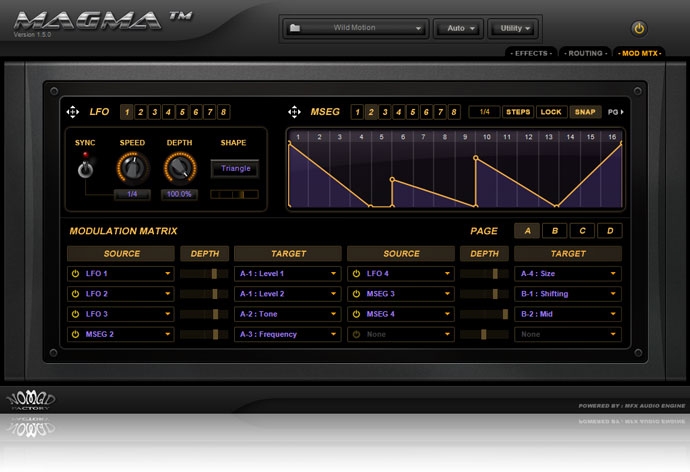Select MSEG number 4
This screenshot has height=472, width=690.
[399, 112]
